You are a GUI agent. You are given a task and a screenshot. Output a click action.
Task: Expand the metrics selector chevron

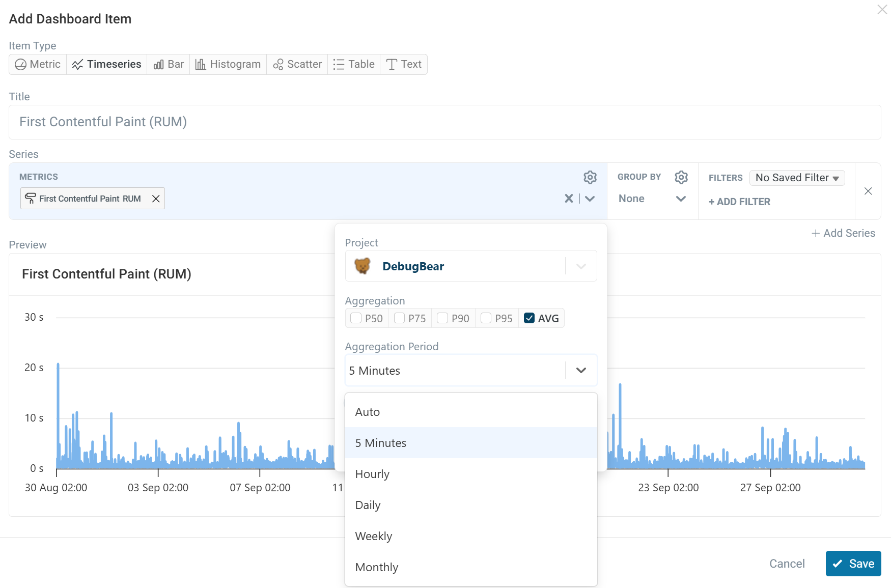(x=590, y=199)
